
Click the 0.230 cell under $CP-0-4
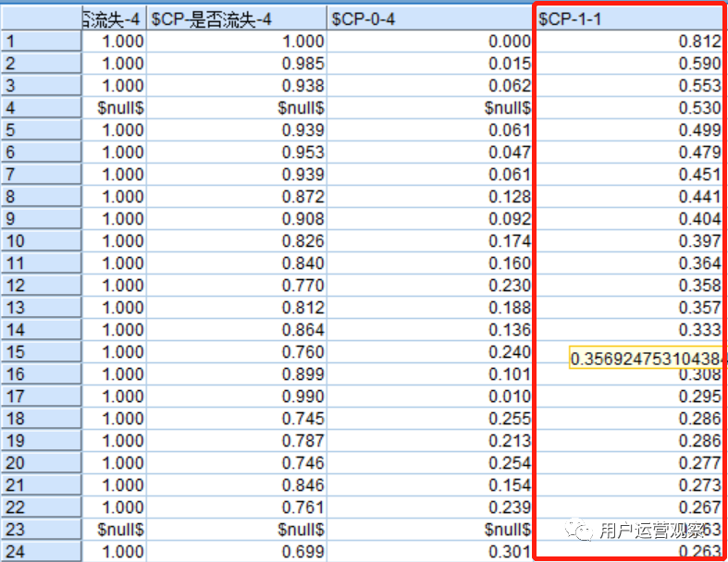click(430, 286)
